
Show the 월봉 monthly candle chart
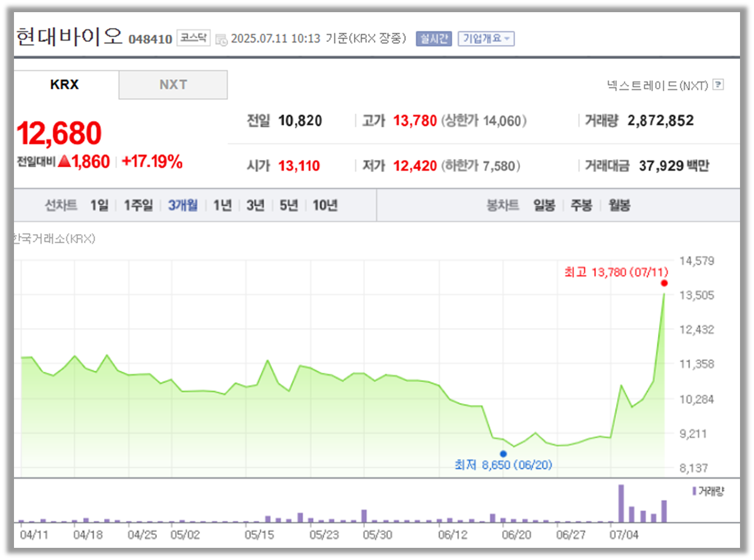[619, 206]
